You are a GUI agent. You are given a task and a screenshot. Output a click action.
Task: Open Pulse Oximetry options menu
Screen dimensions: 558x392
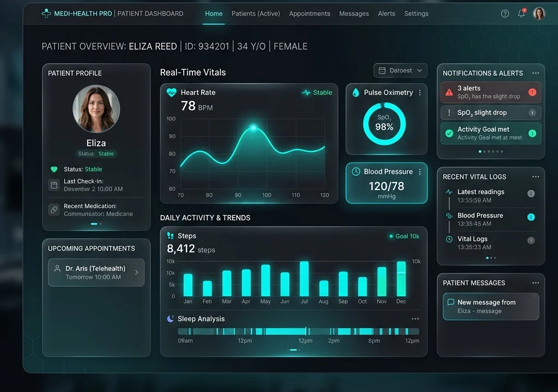420,93
